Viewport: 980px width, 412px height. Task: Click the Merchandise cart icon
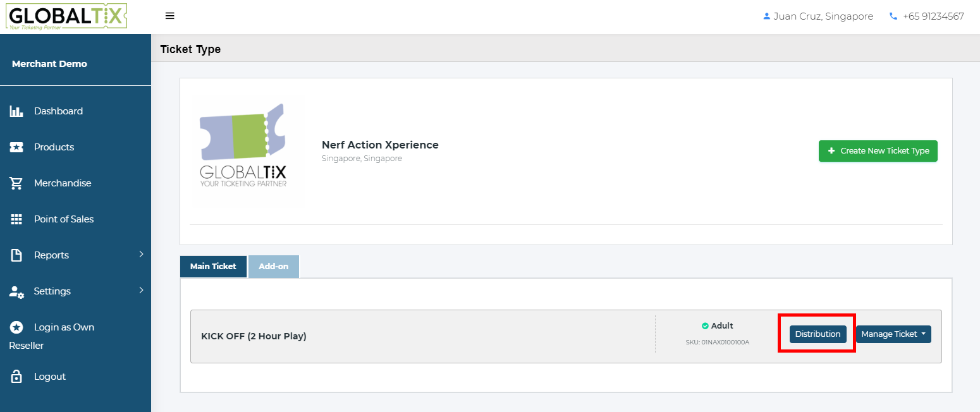click(16, 183)
